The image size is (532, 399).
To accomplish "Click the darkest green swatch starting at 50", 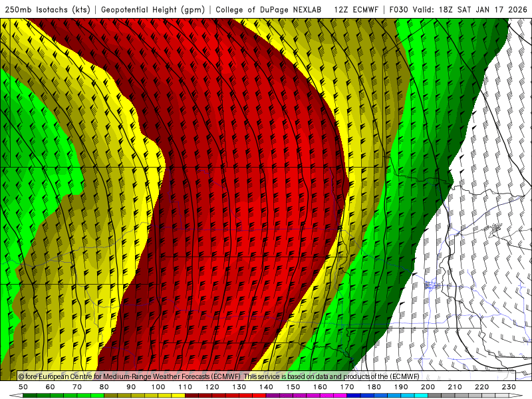I will point(30,396).
